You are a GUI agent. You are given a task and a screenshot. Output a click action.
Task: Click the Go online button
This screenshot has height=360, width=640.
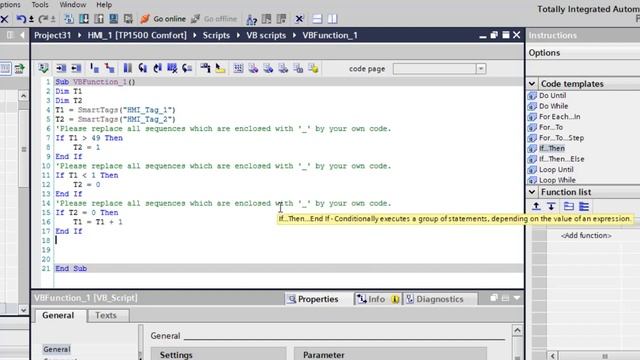click(x=163, y=19)
